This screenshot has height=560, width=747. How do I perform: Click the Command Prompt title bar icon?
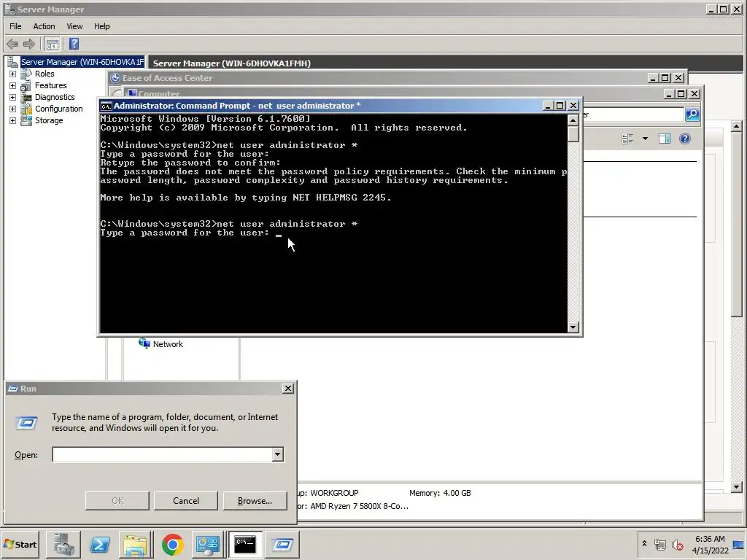click(x=107, y=106)
